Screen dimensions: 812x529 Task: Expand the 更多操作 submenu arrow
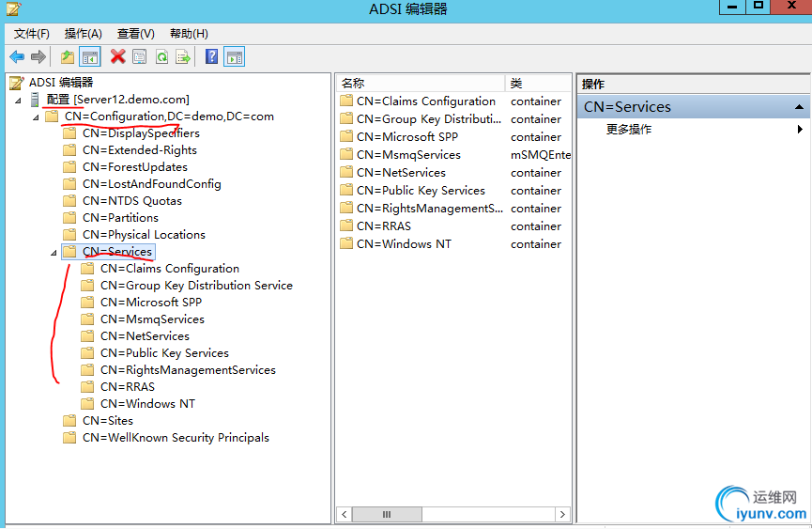pos(800,130)
